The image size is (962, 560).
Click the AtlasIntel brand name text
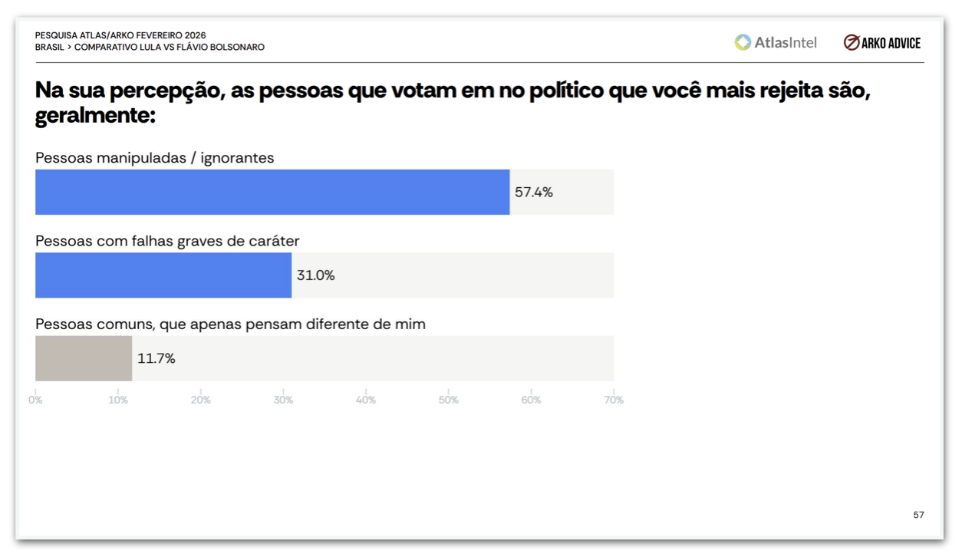click(786, 42)
